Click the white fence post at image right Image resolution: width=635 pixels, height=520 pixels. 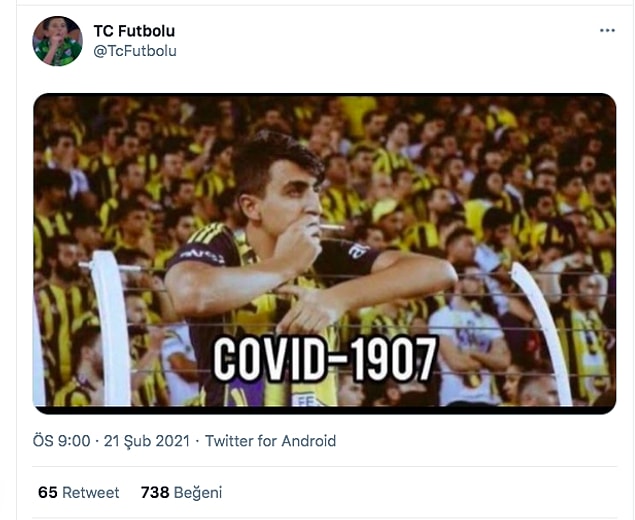[x=543, y=333]
